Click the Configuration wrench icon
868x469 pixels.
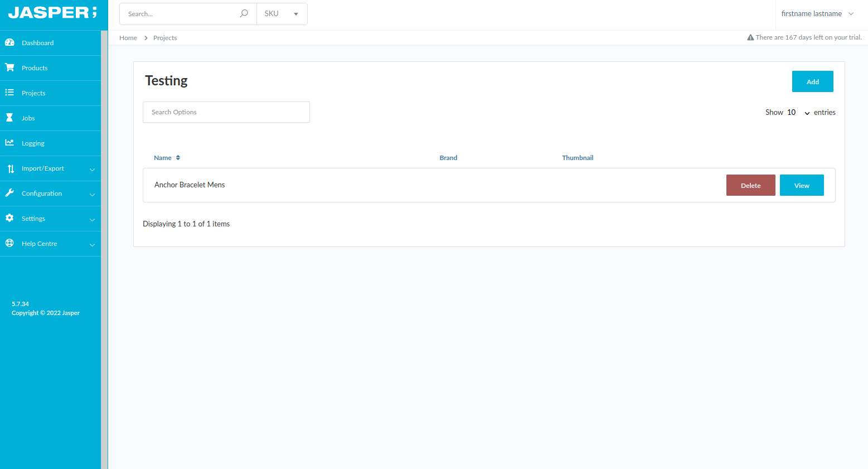(x=9, y=193)
